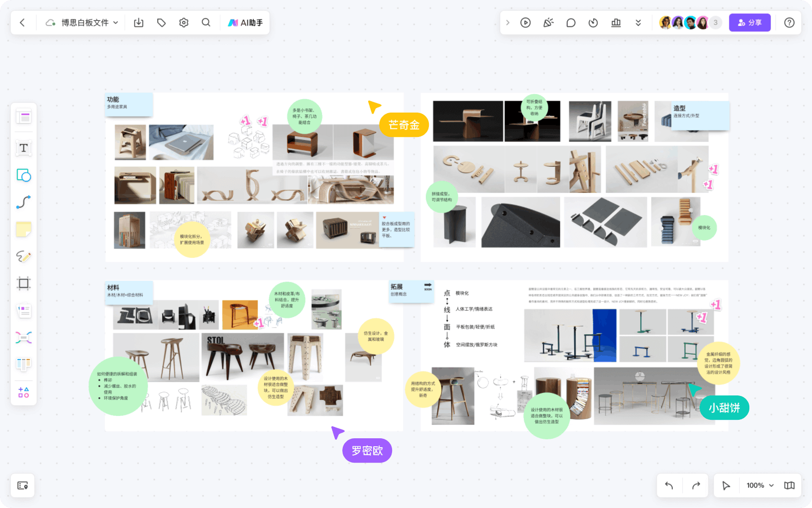
Task: Redo the last action
Action: tap(696, 486)
